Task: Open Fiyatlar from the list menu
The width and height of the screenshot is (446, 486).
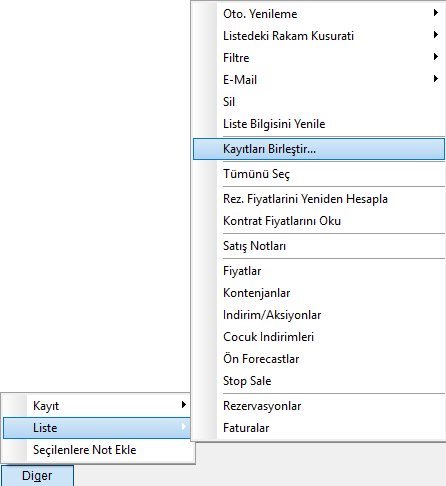Action: [x=319, y=271]
